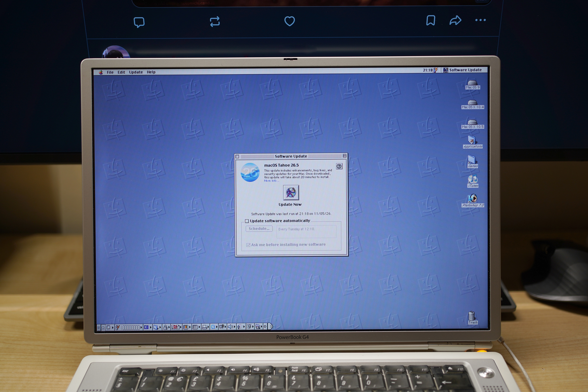Select the Mac OS X 10.5 drive

(x=472, y=124)
